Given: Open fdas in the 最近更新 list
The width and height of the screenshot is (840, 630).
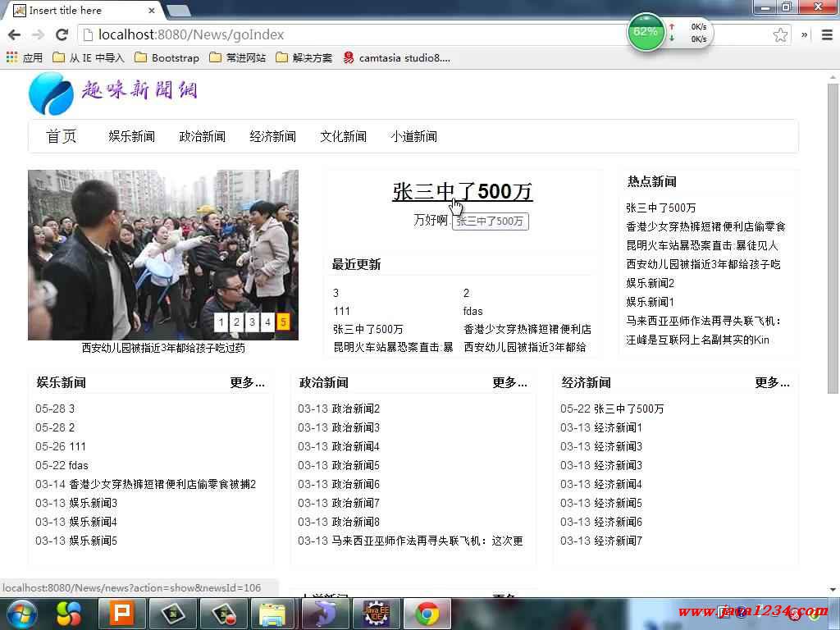Looking at the screenshot, I should click(x=473, y=311).
